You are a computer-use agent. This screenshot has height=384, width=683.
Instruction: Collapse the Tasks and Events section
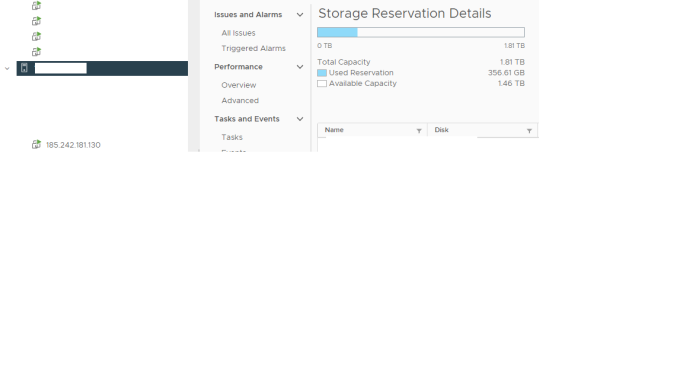pyautogui.click(x=300, y=119)
